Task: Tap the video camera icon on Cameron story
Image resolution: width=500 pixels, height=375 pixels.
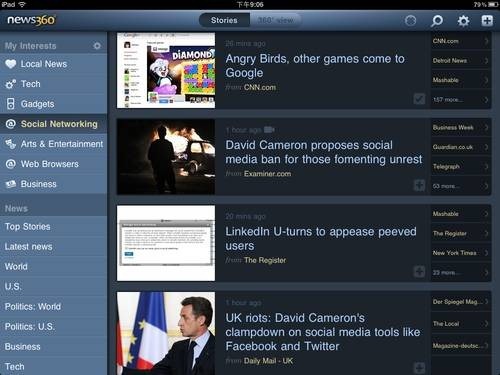Action: coord(269,129)
